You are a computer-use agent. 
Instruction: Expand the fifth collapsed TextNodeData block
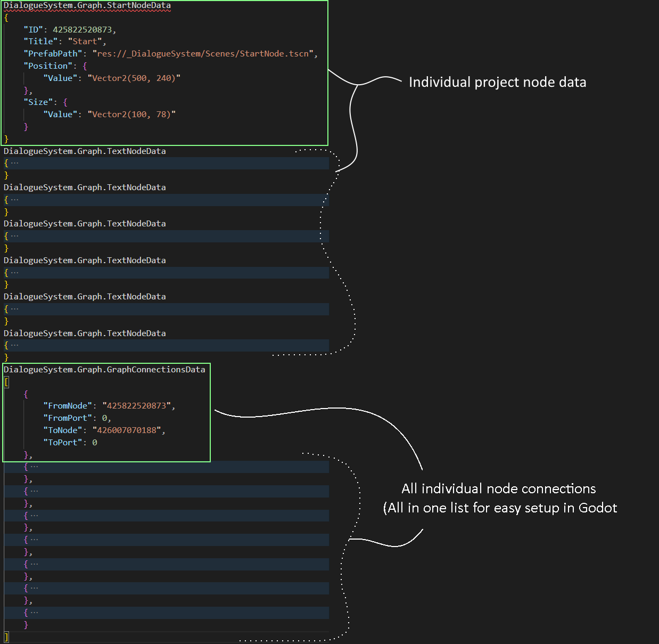point(14,308)
